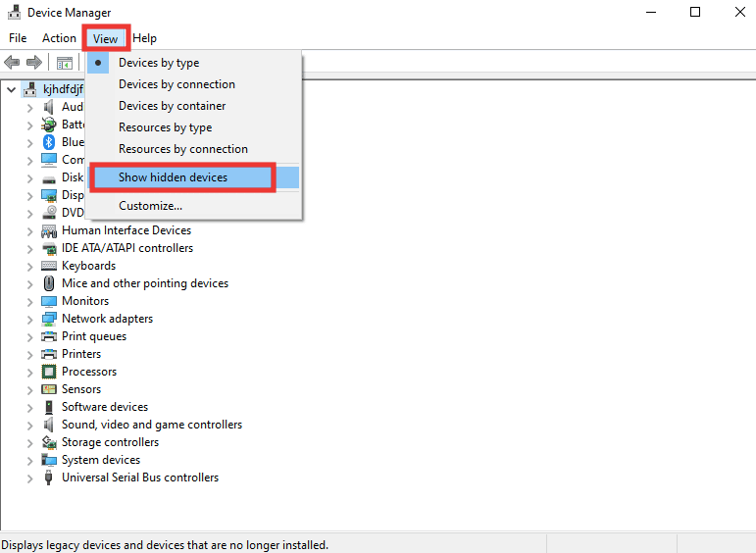Click the Printers category icon

49,354
